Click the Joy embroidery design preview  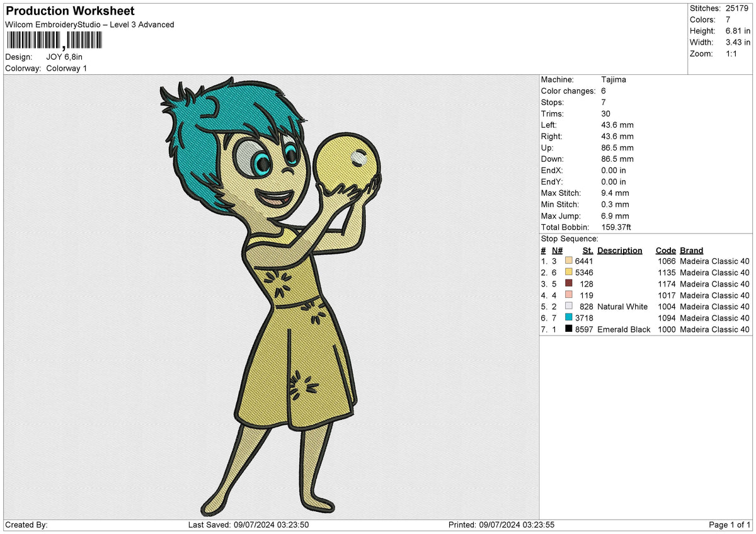(x=272, y=296)
